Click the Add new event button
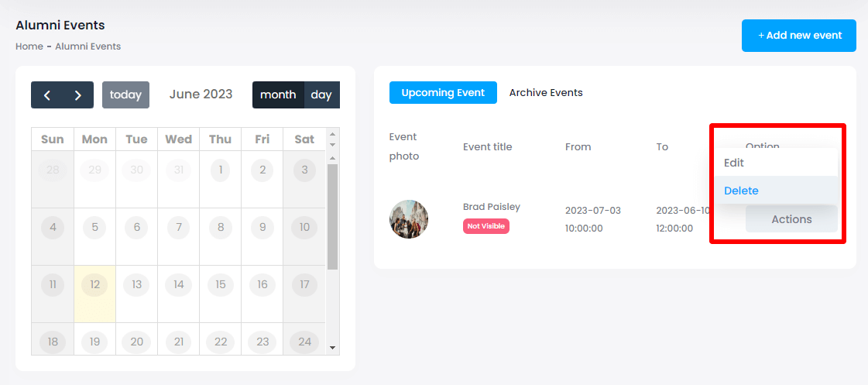 tap(799, 36)
